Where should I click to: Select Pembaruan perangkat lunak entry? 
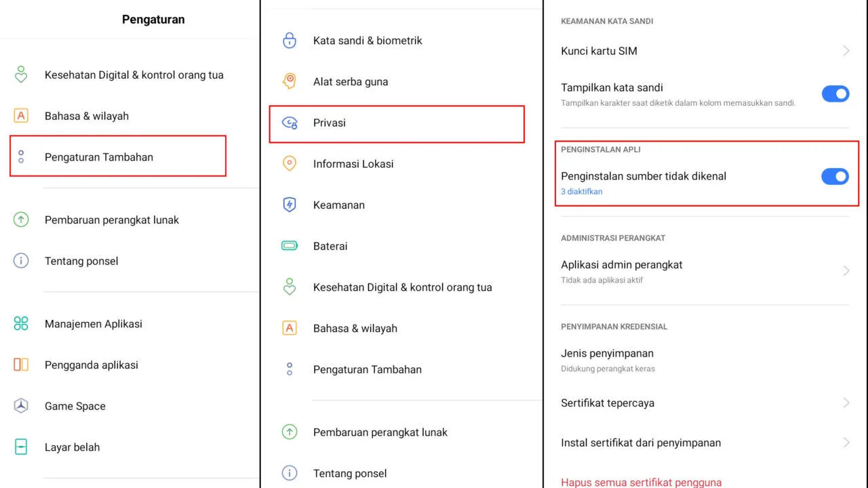111,220
